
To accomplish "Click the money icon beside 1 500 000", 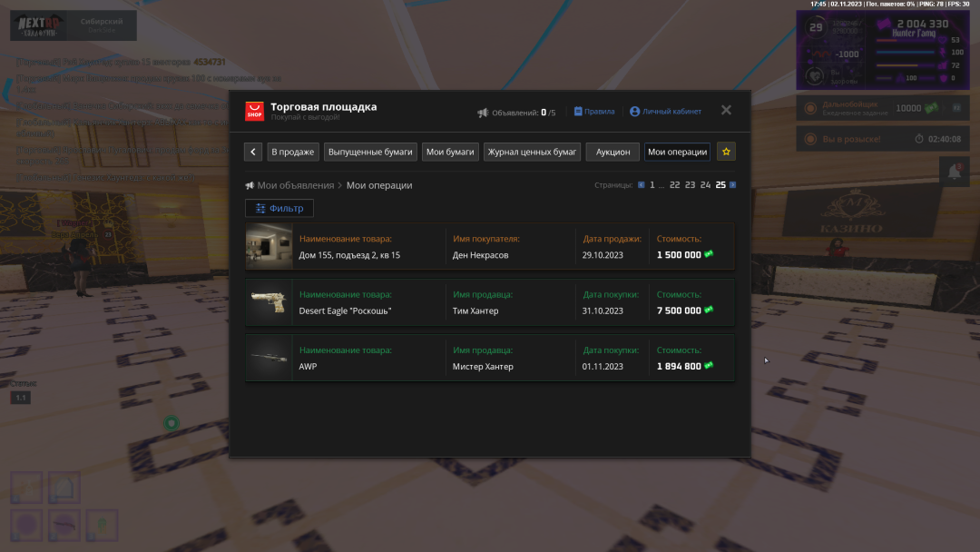I will [x=709, y=254].
